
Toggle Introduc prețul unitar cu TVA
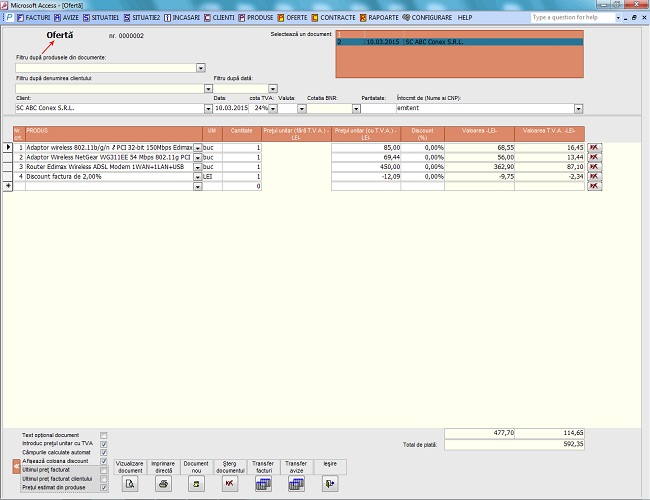[104, 443]
